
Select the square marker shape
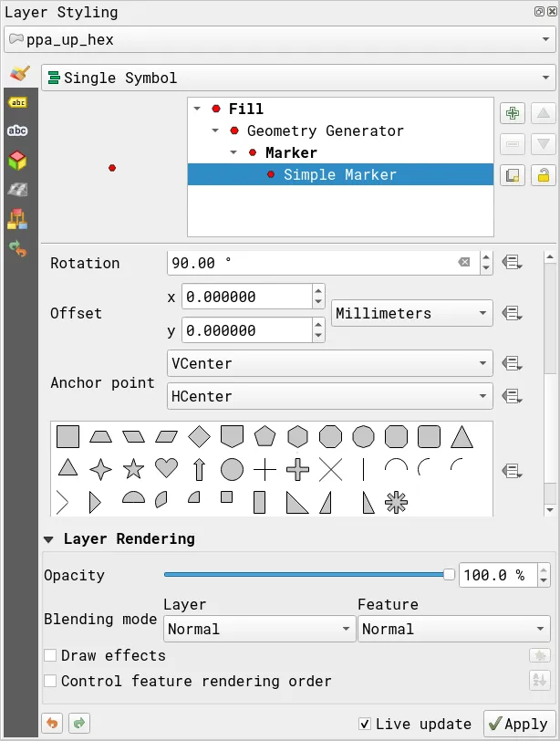coord(68,436)
